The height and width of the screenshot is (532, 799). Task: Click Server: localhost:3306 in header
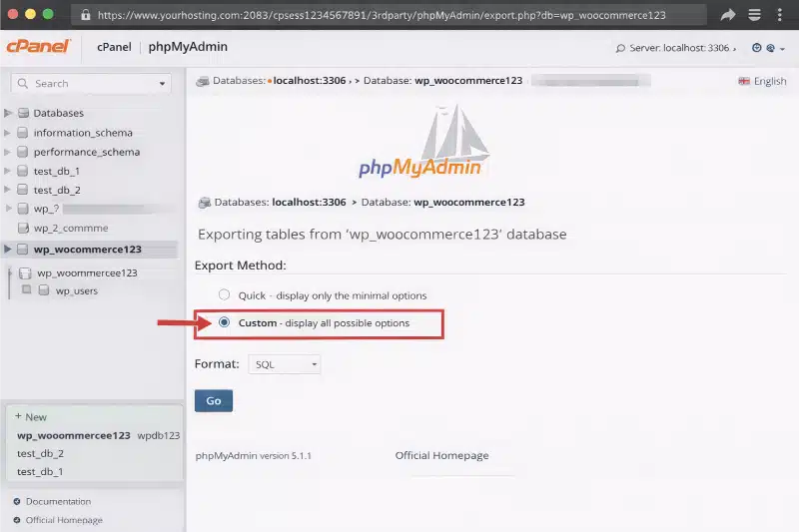coord(679,48)
